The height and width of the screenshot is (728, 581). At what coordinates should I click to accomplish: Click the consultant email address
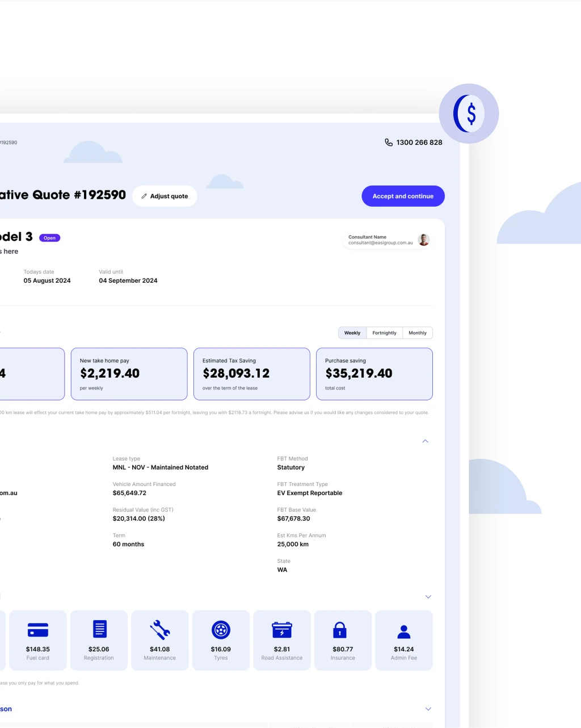click(x=381, y=243)
